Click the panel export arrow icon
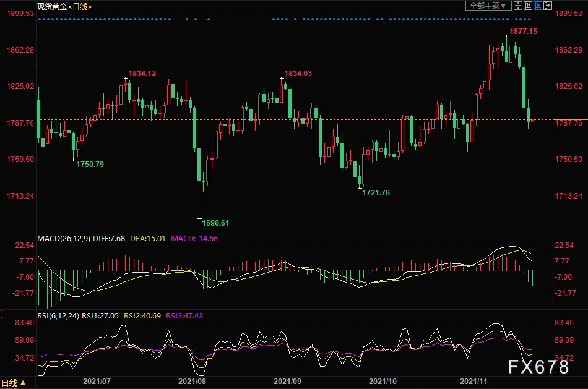Viewport: 588px width, 389px height. coord(548,6)
